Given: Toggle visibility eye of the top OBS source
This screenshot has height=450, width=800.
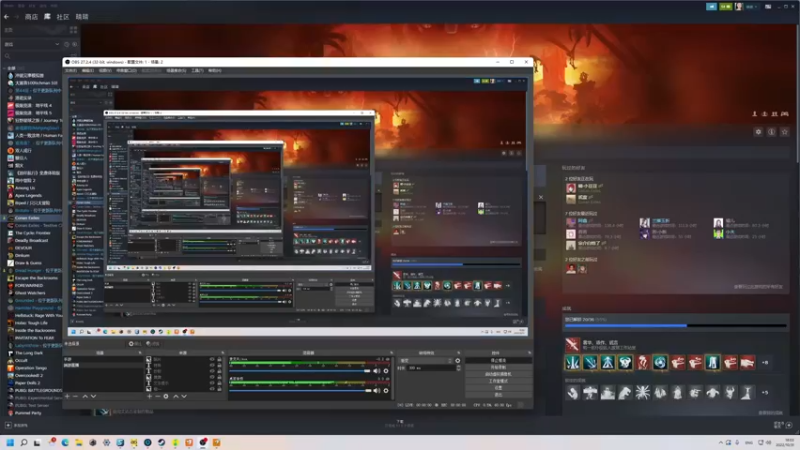Looking at the screenshot, I should pos(212,360).
